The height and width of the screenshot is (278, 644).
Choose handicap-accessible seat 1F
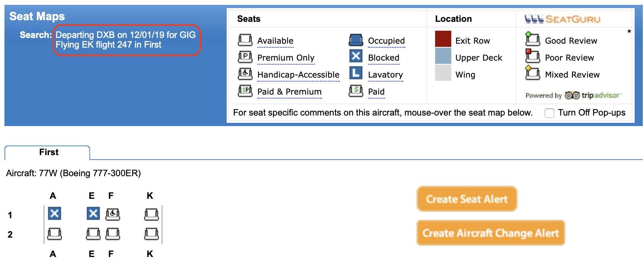coord(113,214)
